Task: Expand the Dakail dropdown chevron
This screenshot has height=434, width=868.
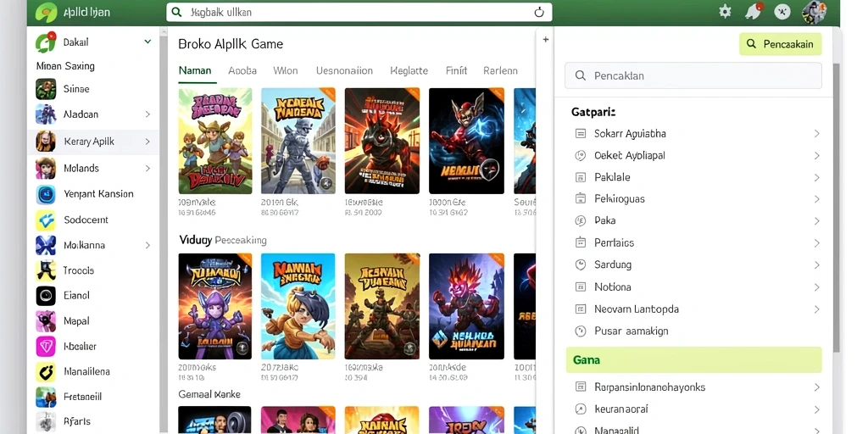Action: [147, 42]
